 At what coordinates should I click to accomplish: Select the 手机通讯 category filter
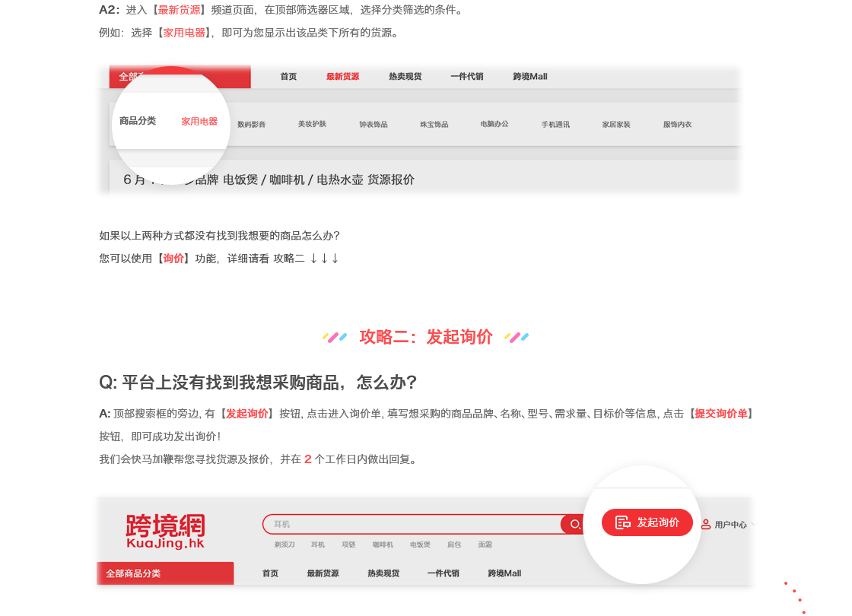[555, 125]
